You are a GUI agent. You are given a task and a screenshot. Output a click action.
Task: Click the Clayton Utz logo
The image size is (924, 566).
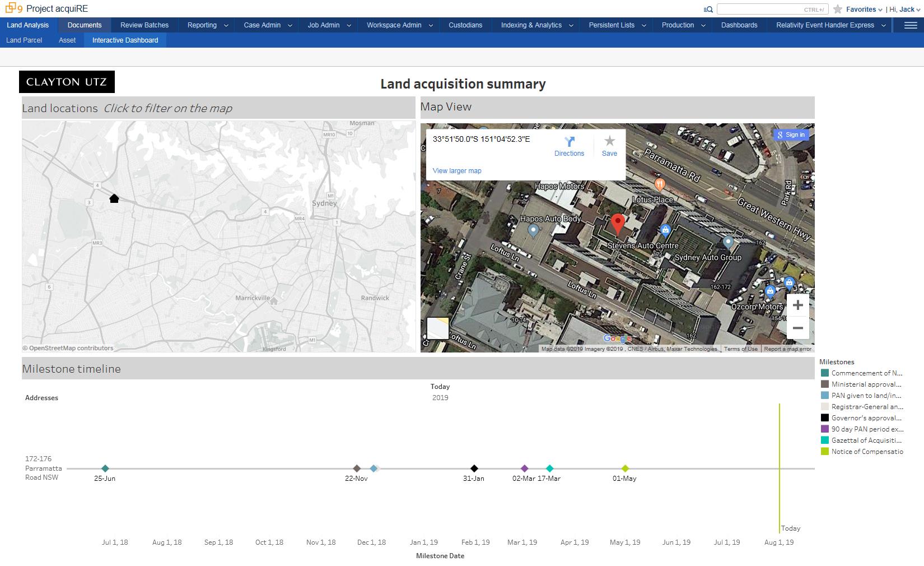click(x=67, y=82)
